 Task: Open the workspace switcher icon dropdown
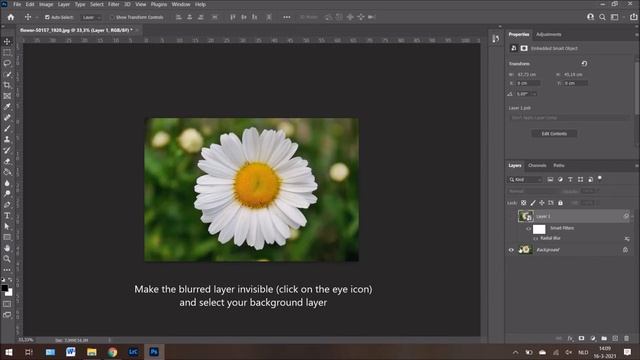tap(615, 17)
